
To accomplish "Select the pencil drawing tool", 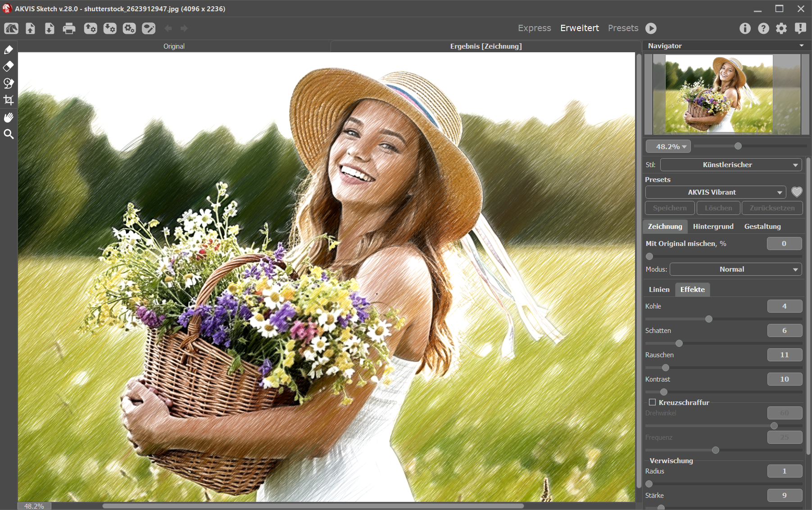I will [9, 50].
